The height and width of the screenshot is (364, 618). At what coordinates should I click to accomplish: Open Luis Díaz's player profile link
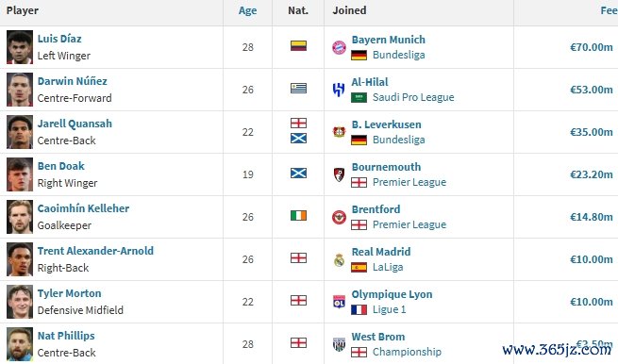(59, 39)
